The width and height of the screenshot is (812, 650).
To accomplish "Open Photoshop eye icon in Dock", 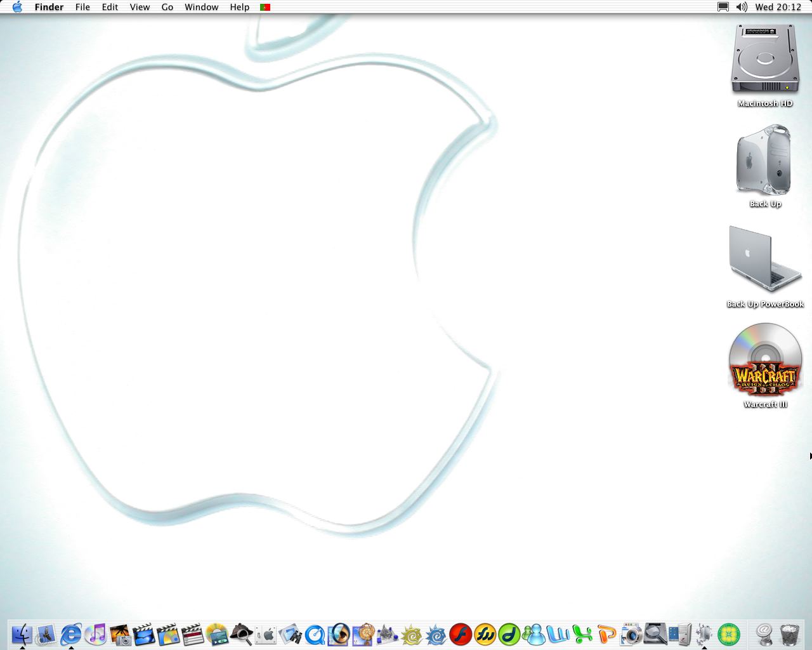I will (x=339, y=634).
